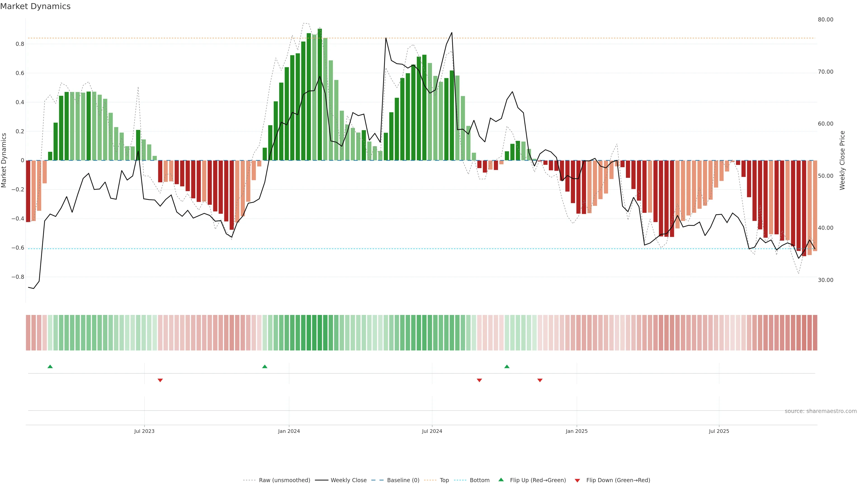
Task: Click the first green Flip Up triangle marker
Action: coord(50,366)
